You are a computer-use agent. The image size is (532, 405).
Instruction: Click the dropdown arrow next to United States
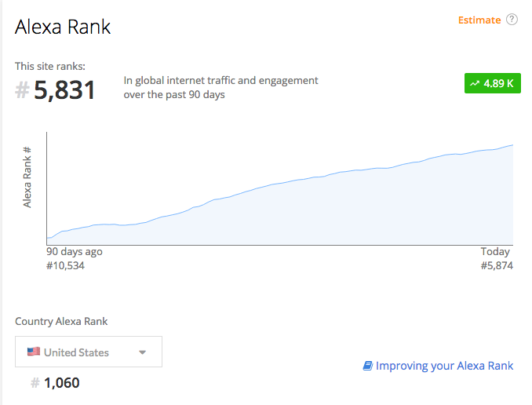(x=143, y=352)
